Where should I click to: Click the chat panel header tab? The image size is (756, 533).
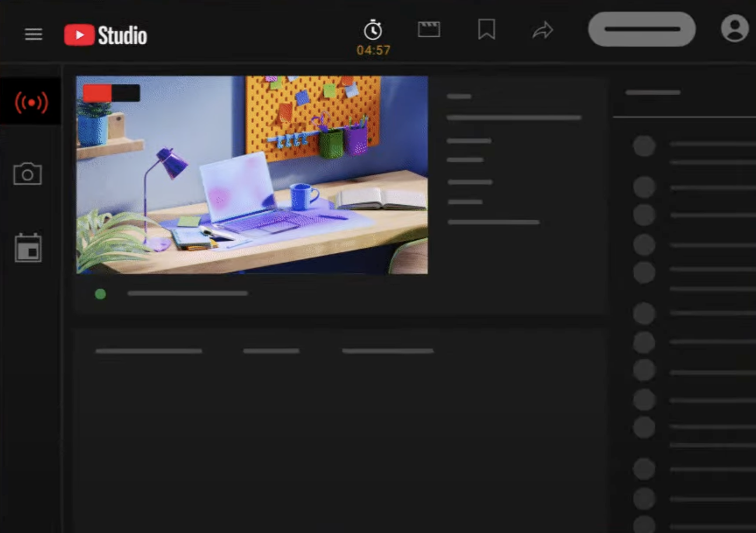point(653,93)
